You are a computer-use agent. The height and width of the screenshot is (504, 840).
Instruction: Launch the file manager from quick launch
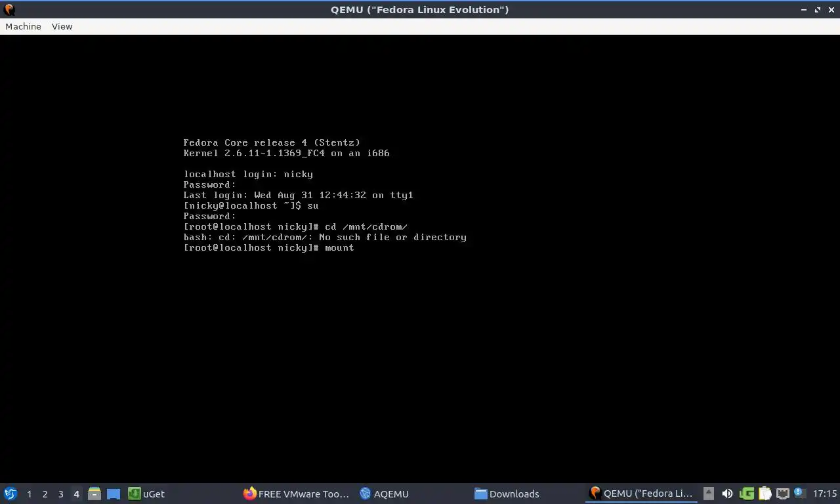[94, 493]
